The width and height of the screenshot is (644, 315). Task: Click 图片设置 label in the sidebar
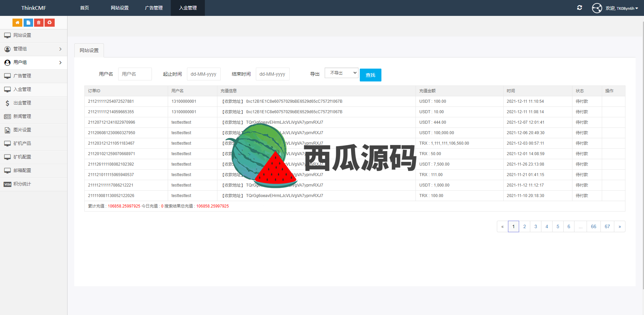[x=22, y=130]
